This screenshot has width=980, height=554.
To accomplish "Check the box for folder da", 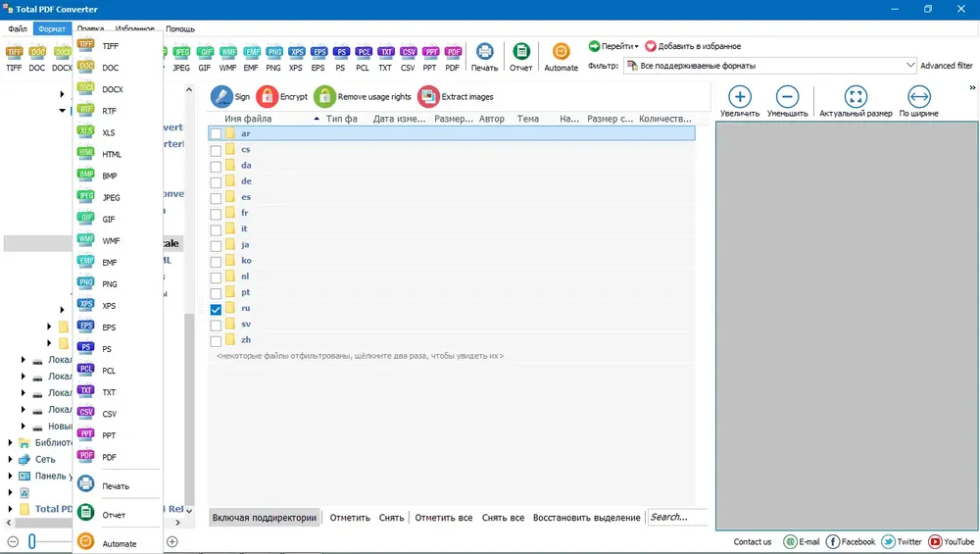I will click(x=216, y=167).
